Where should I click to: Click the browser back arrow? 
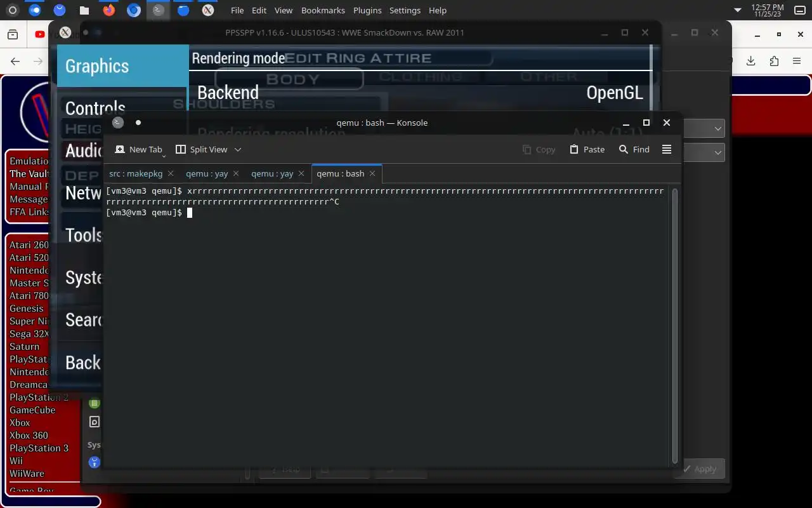(x=15, y=61)
